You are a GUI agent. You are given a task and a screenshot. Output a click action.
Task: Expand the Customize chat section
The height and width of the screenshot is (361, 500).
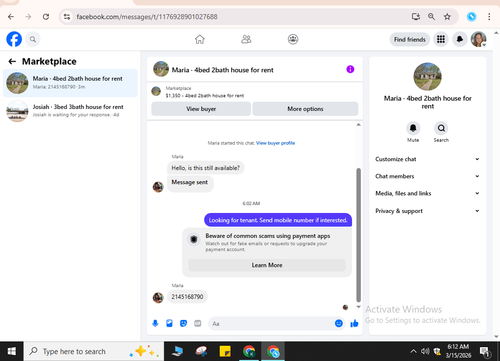point(427,159)
